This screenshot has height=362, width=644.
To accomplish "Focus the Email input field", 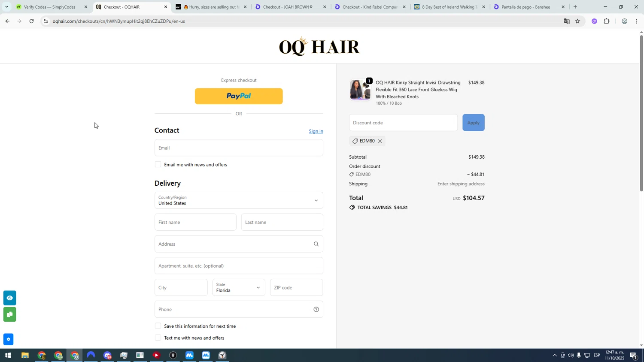I will [239, 148].
